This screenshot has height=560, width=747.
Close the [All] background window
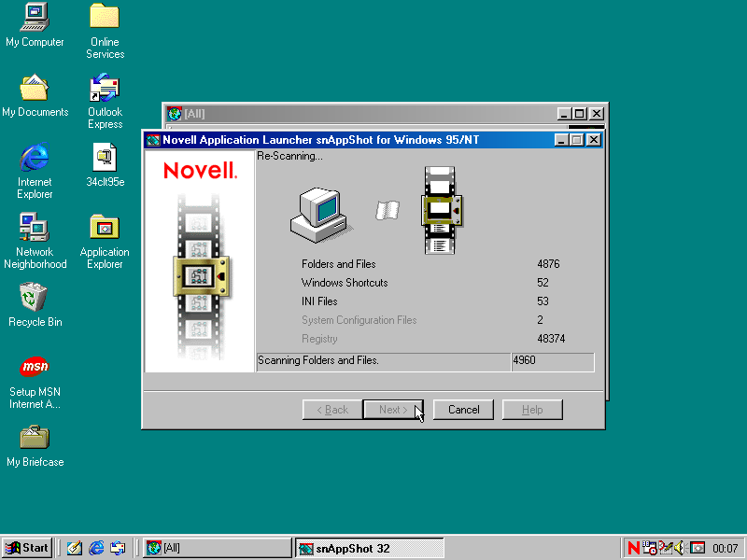[x=597, y=114]
